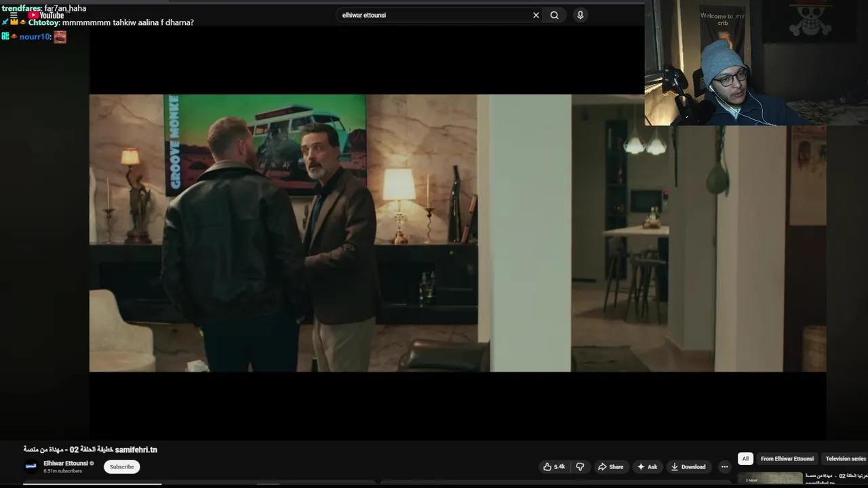Image resolution: width=868 pixels, height=488 pixels.
Task: Click the magnifier search button
Action: pyautogui.click(x=555, y=15)
